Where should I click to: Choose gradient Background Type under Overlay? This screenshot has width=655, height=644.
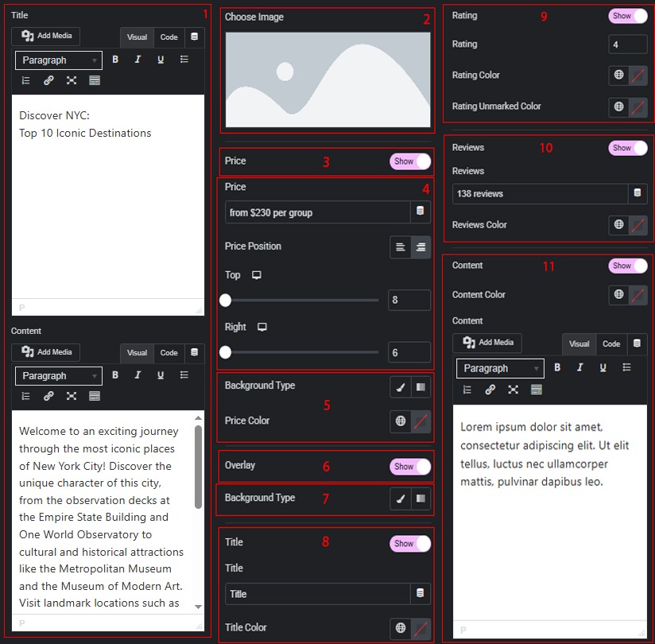coord(421,499)
